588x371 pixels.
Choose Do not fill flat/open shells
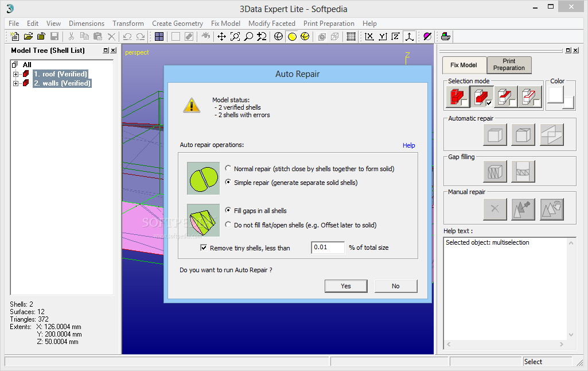(x=228, y=225)
